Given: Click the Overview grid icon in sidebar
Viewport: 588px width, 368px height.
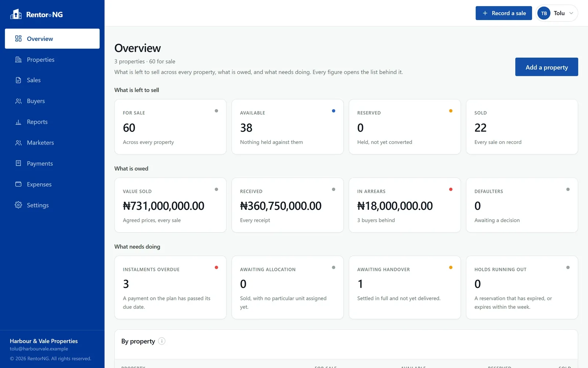Looking at the screenshot, I should tap(18, 39).
